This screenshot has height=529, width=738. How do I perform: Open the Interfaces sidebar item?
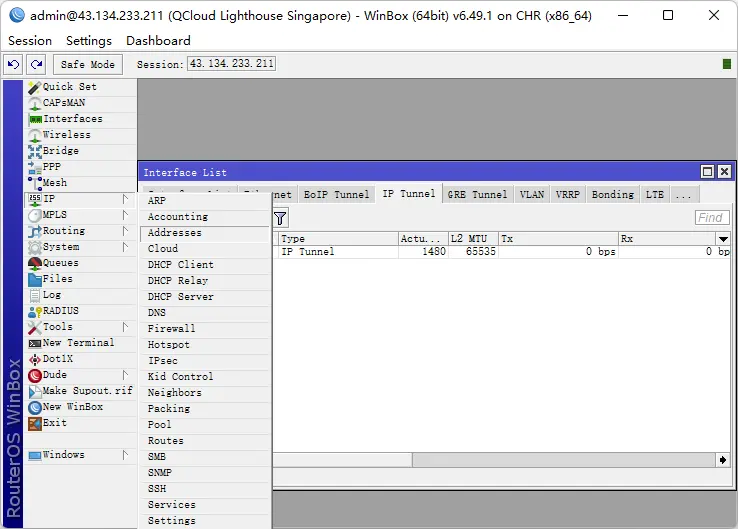point(72,119)
